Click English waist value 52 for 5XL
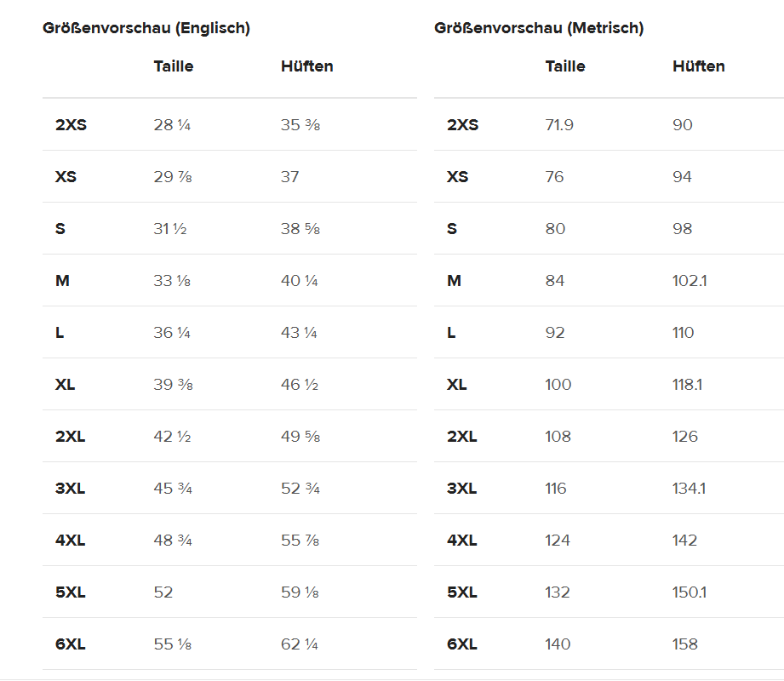The width and height of the screenshot is (784, 681). tap(163, 592)
